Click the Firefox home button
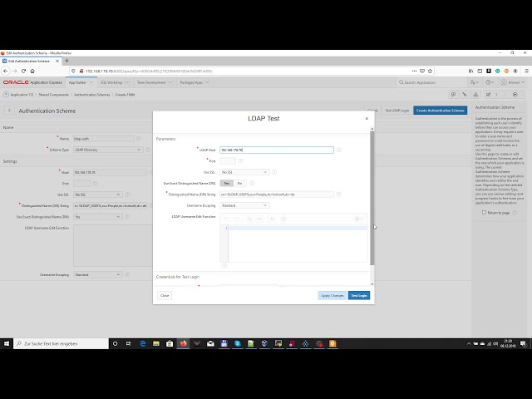This screenshot has height=399, width=532. tap(32, 71)
